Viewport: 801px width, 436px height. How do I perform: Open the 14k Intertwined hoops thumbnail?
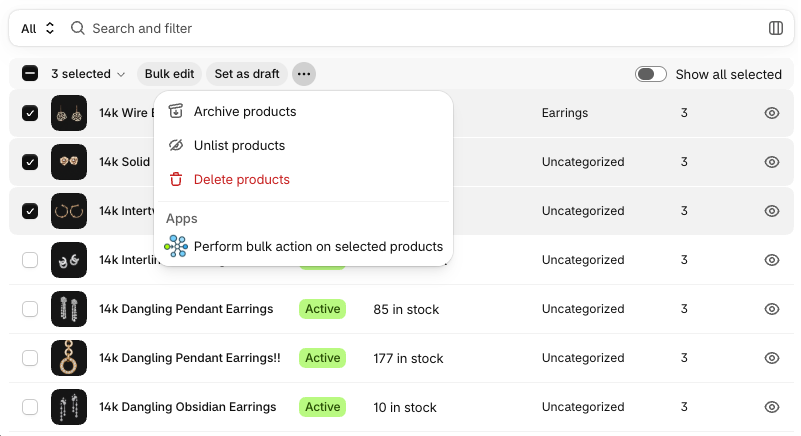click(x=69, y=211)
